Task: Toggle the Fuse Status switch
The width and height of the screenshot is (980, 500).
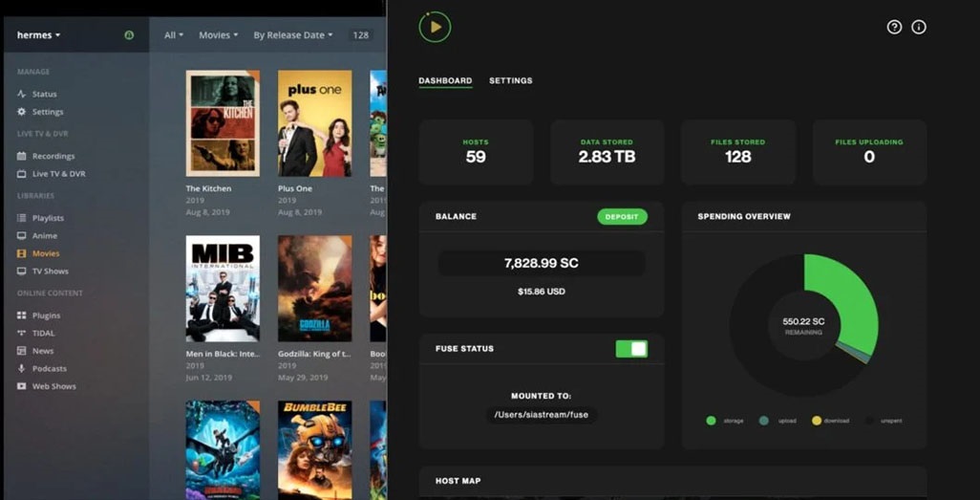Action: (x=631, y=349)
